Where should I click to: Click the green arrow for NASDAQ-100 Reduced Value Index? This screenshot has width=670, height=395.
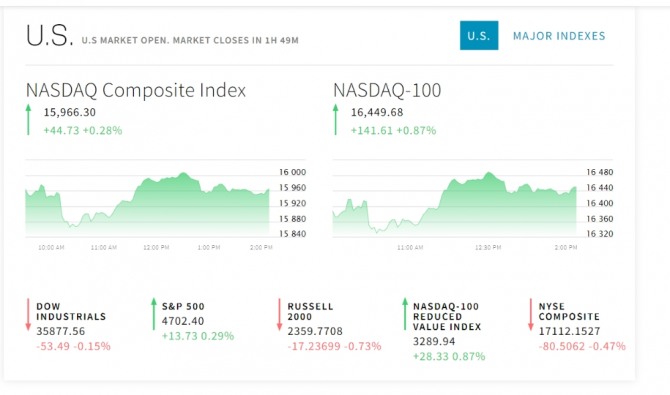coord(405,315)
